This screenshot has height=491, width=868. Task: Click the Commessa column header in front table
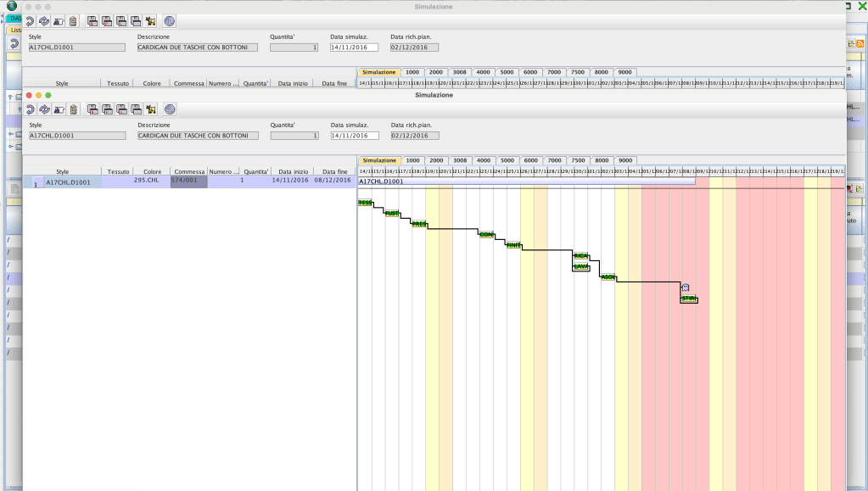(x=189, y=171)
